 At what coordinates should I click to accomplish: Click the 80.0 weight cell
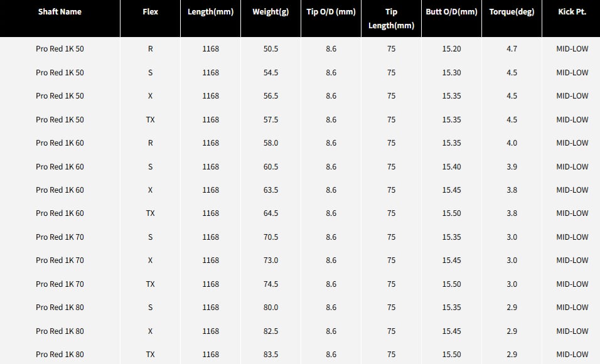click(271, 308)
